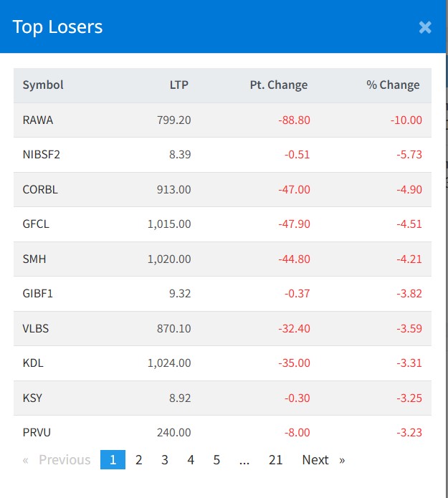Sort by Pt. Change column header
The width and height of the screenshot is (448, 498).
coord(278,85)
